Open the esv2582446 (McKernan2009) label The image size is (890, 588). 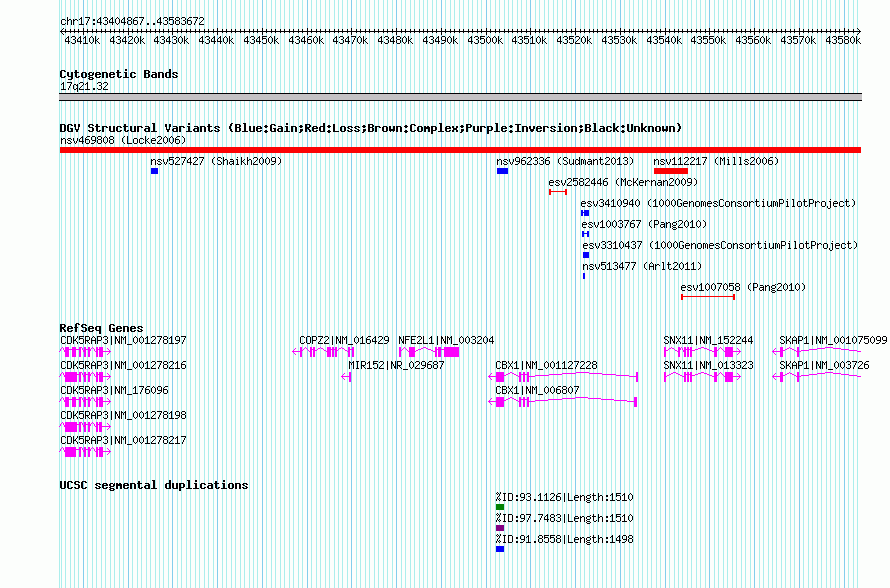click(x=623, y=182)
